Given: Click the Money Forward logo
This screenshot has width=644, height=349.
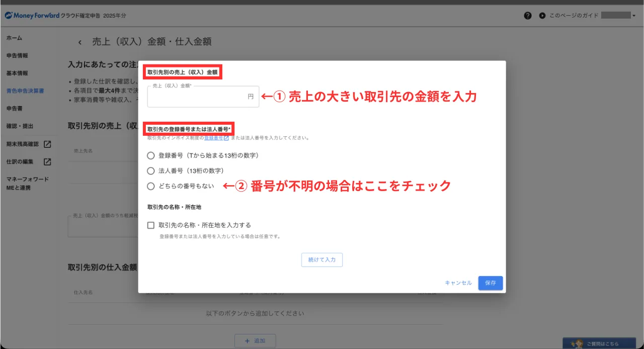Looking at the screenshot, I should point(32,16).
